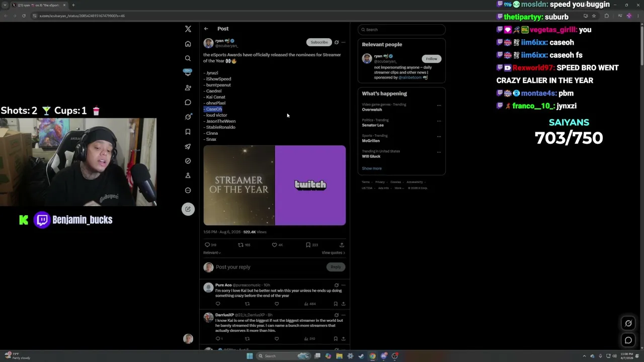Screen dimensions: 644x362
Task: Select the X browser tab
Action: point(39,5)
